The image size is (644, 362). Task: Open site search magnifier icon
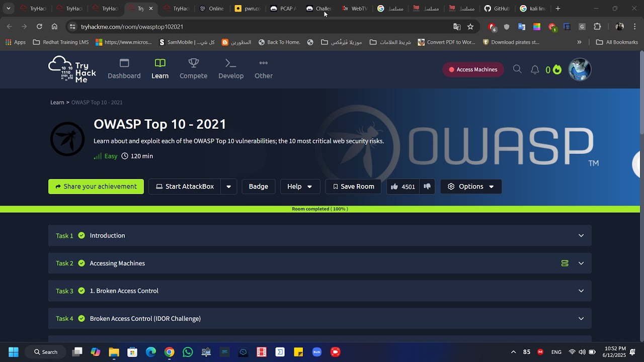[517, 69]
